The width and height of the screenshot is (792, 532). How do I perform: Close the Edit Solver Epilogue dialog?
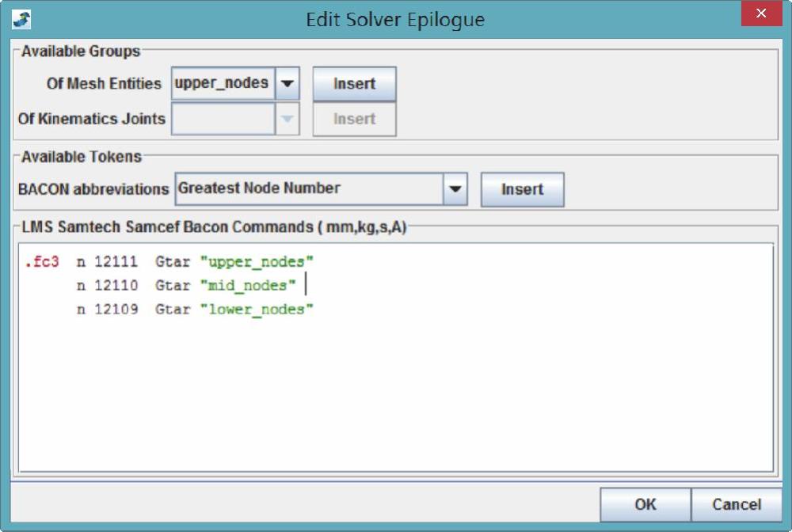[x=762, y=15]
